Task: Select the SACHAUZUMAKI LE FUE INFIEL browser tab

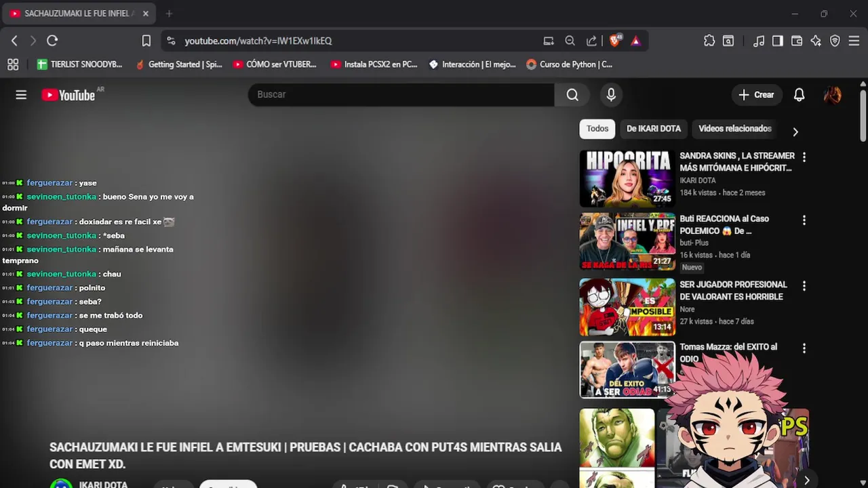Action: [79, 14]
